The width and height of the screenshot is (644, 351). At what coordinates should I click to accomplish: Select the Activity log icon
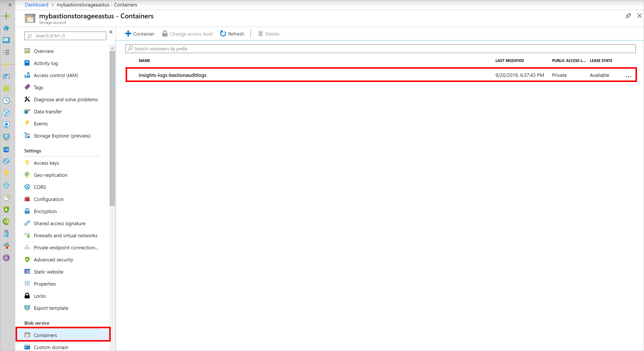28,63
